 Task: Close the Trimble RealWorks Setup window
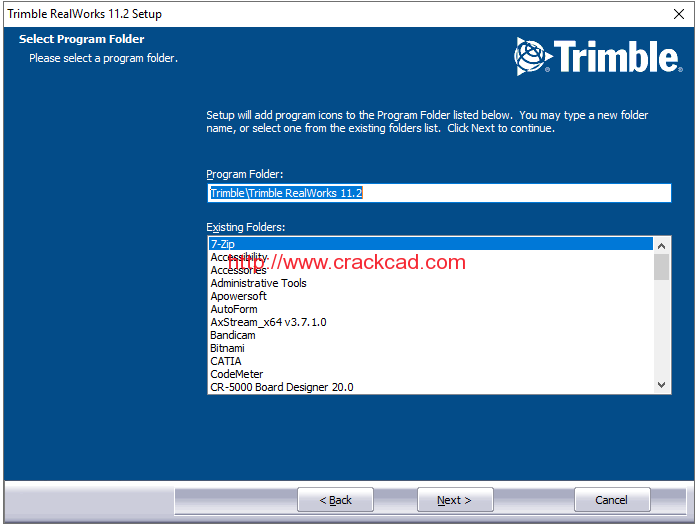(678, 14)
